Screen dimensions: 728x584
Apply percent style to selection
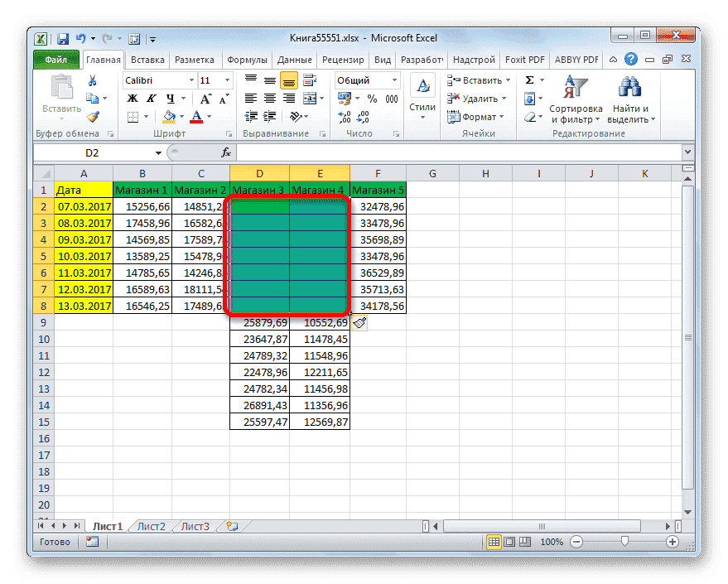click(x=374, y=99)
